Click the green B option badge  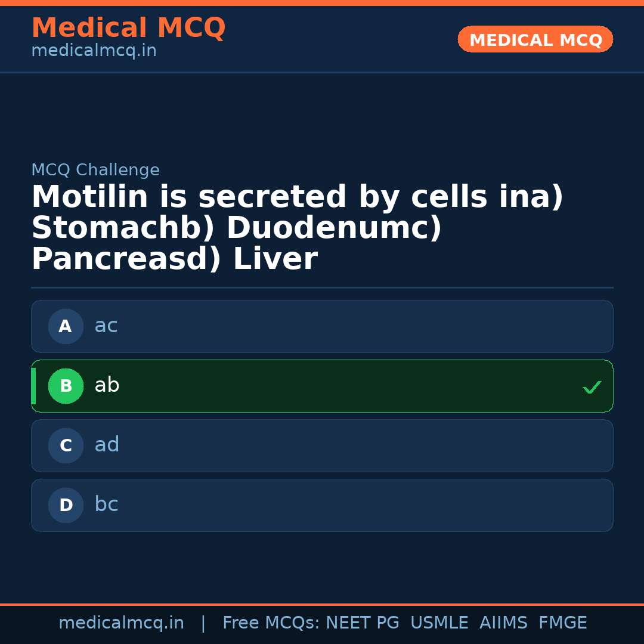(x=66, y=386)
